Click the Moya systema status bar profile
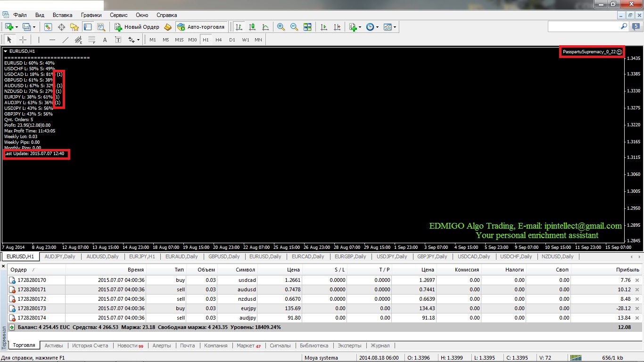Screen dimensions: 644x362 pyautogui.click(x=321, y=358)
